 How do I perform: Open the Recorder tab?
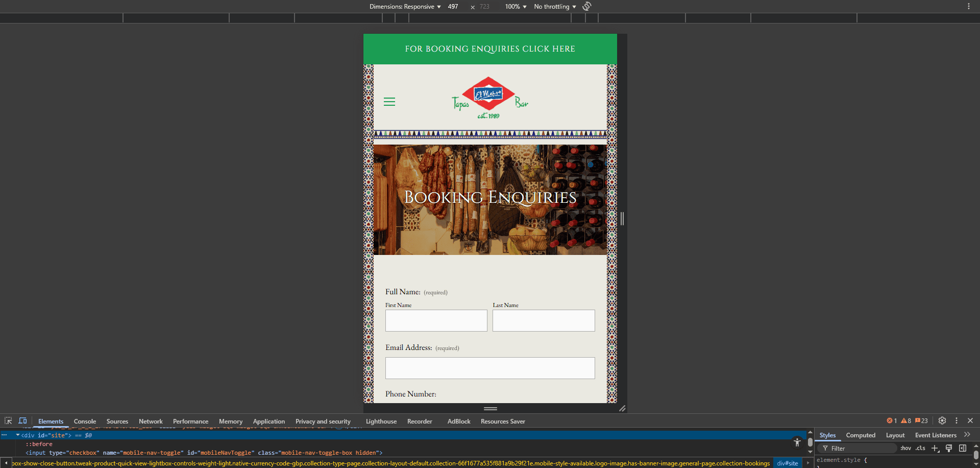click(420, 422)
